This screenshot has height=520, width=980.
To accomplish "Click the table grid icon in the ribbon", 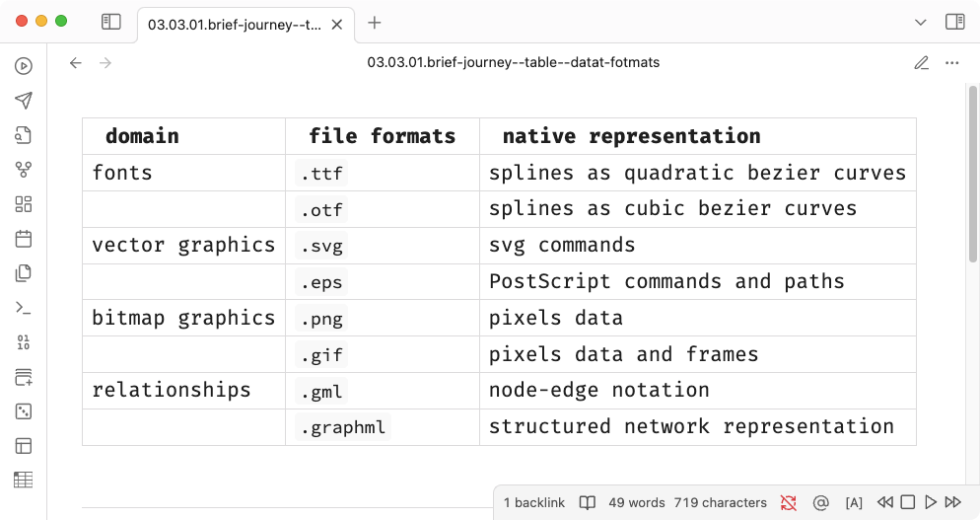I will 23,480.
